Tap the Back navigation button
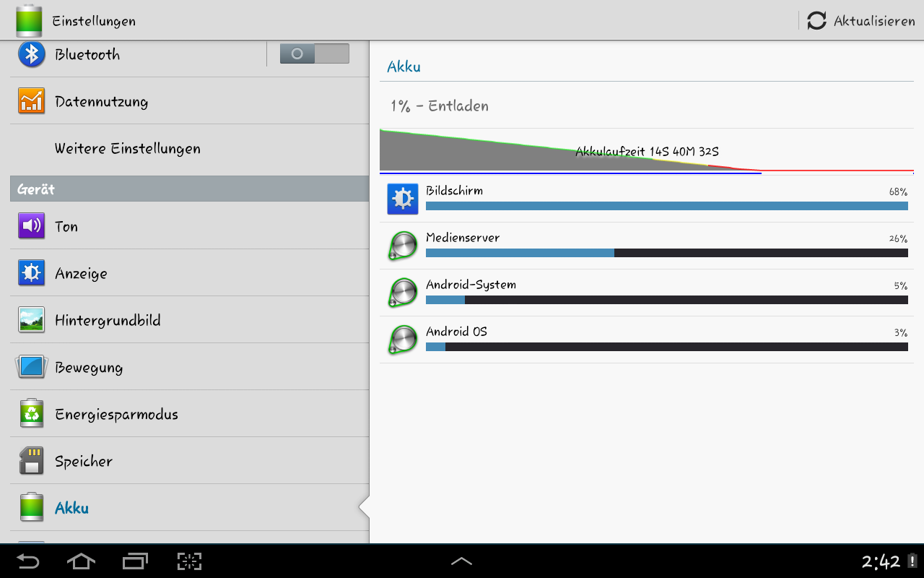The image size is (924, 578). click(x=28, y=561)
